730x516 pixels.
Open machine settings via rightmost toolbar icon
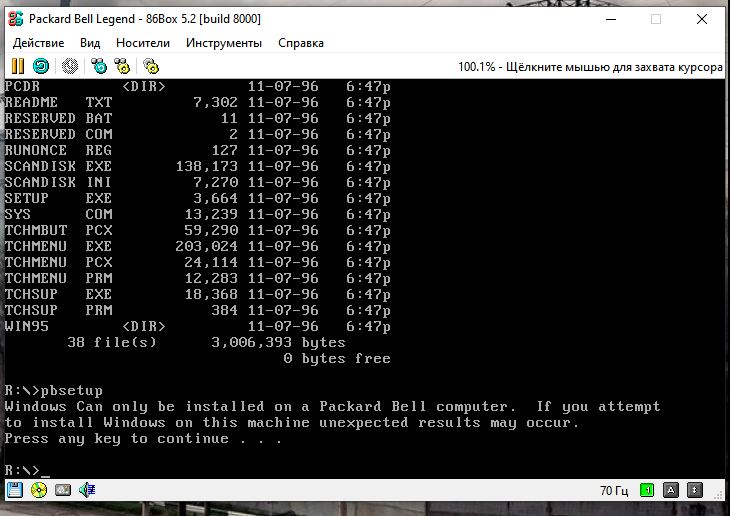click(x=151, y=66)
